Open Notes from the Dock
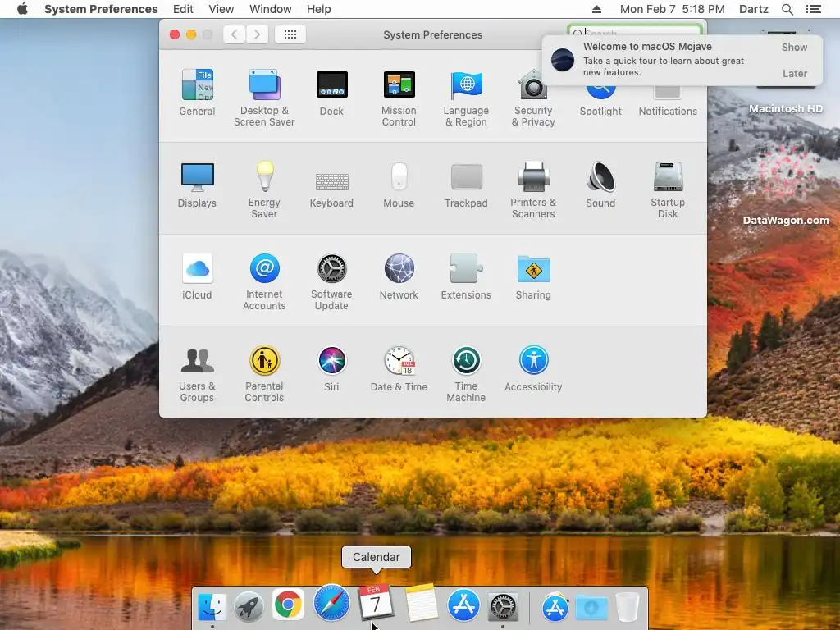Image resolution: width=840 pixels, height=630 pixels. point(421,603)
